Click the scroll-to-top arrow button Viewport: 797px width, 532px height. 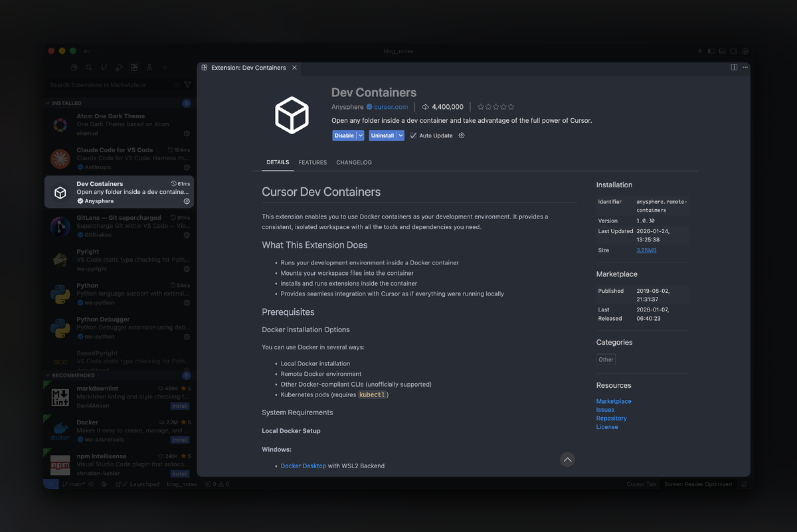tap(567, 459)
